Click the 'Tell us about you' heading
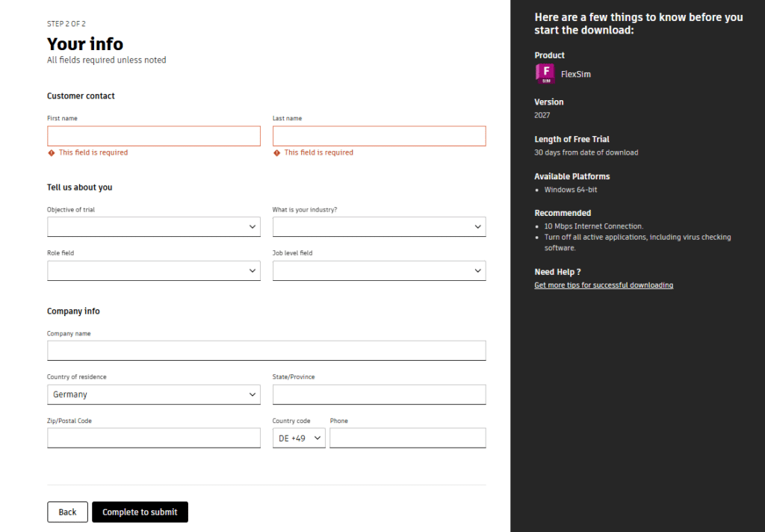 pos(79,188)
